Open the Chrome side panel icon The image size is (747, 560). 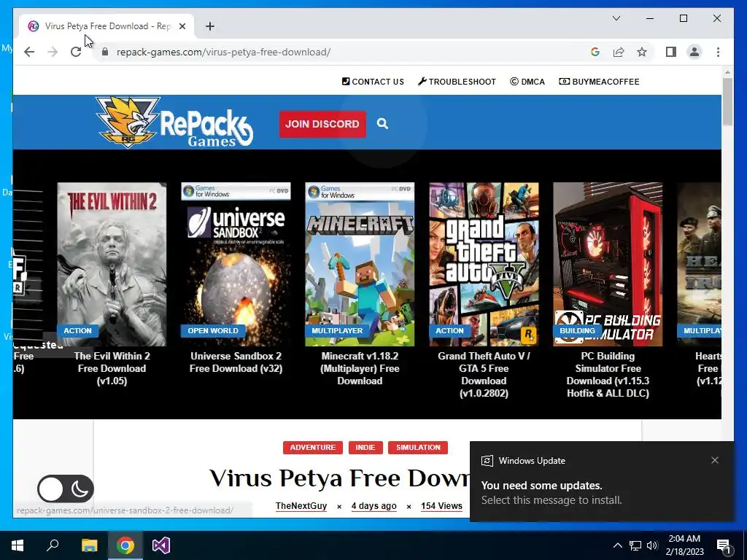671,52
